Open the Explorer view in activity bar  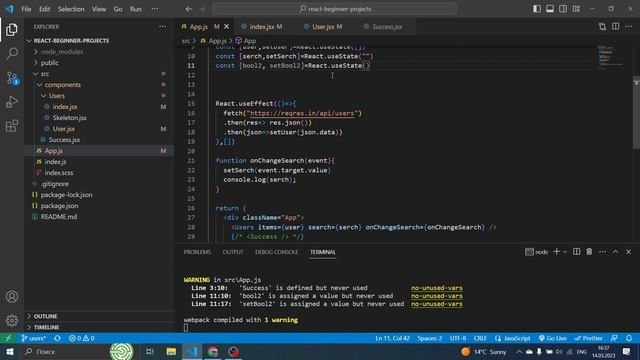coord(12,29)
